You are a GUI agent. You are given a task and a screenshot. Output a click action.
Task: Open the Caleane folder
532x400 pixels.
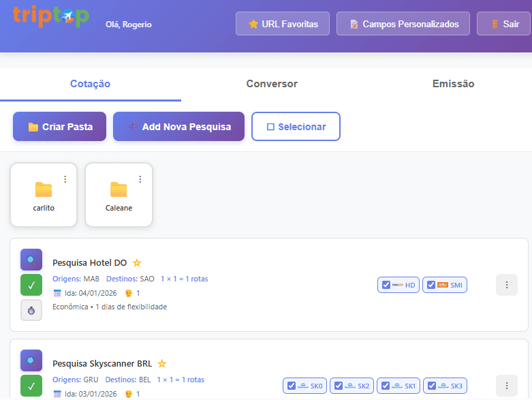tap(119, 195)
